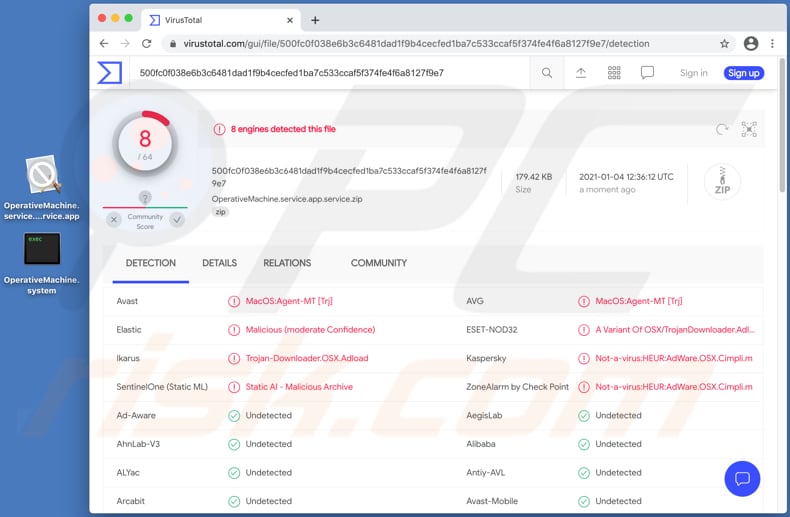Click ESET-NOD32 result A Variant Of OSX/TrojanDownloader
The width and height of the screenshot is (790, 517).
[x=675, y=330]
